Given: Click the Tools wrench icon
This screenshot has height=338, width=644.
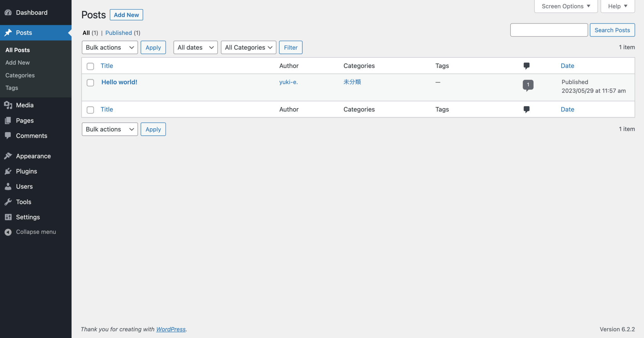Looking at the screenshot, I should pos(8,202).
